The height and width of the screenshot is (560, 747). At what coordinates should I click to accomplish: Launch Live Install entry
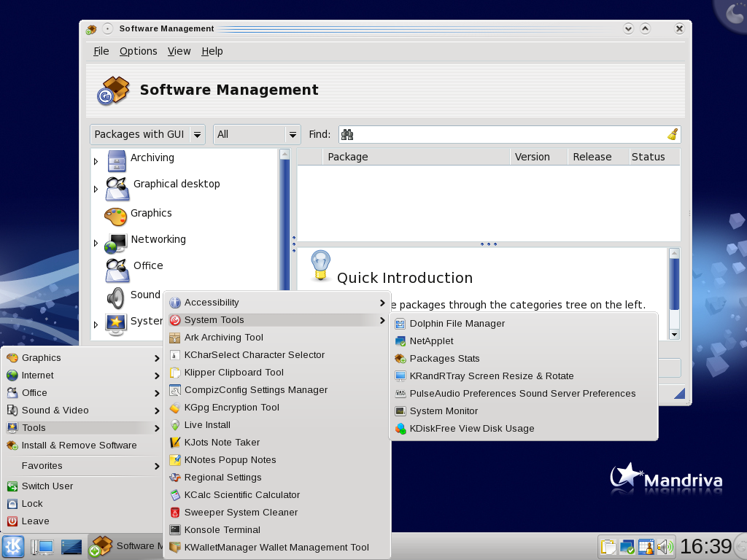pos(277,425)
